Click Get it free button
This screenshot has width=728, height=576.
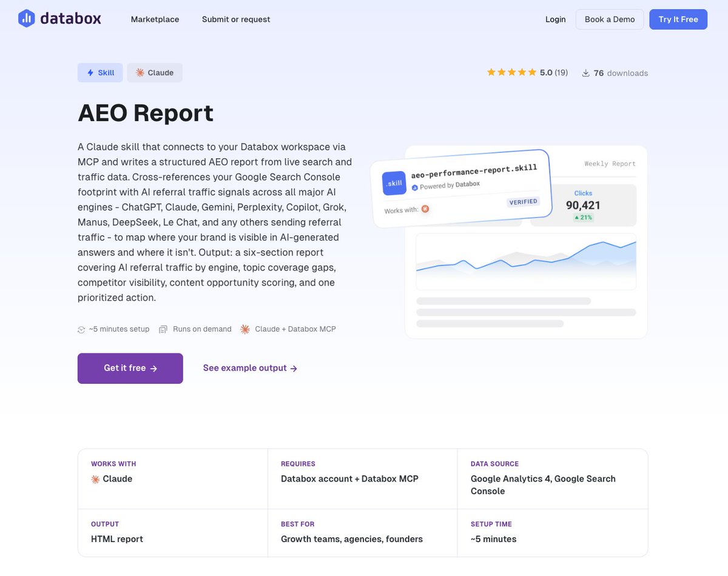pos(130,368)
